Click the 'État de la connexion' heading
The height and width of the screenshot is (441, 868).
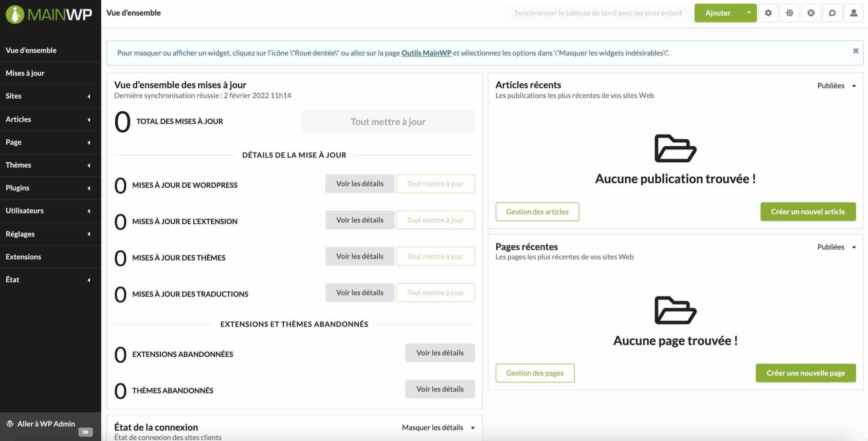[x=156, y=427]
